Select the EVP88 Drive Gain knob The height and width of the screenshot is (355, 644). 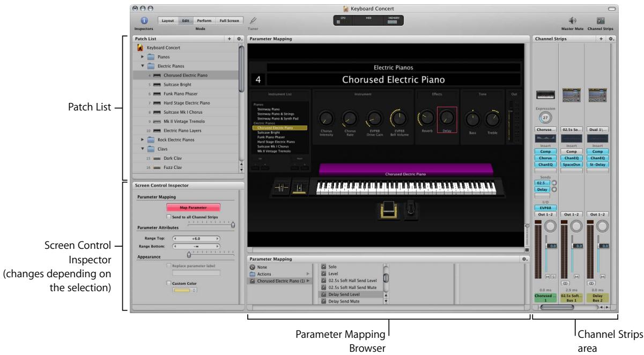click(x=374, y=118)
